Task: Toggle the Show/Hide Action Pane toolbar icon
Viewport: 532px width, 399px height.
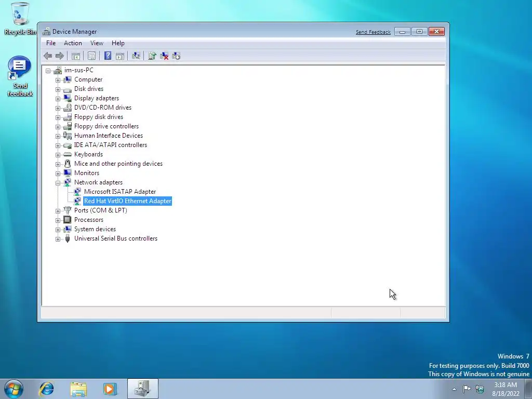Action: pos(120,56)
